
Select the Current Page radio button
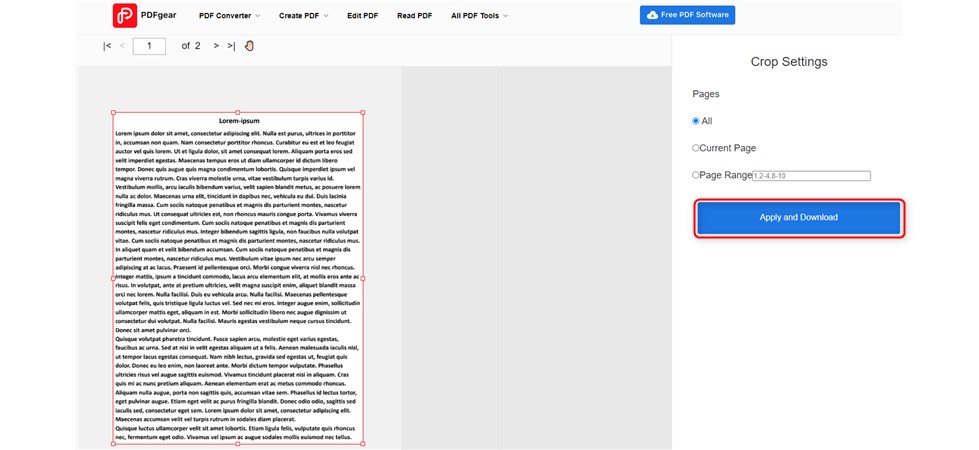pos(696,148)
